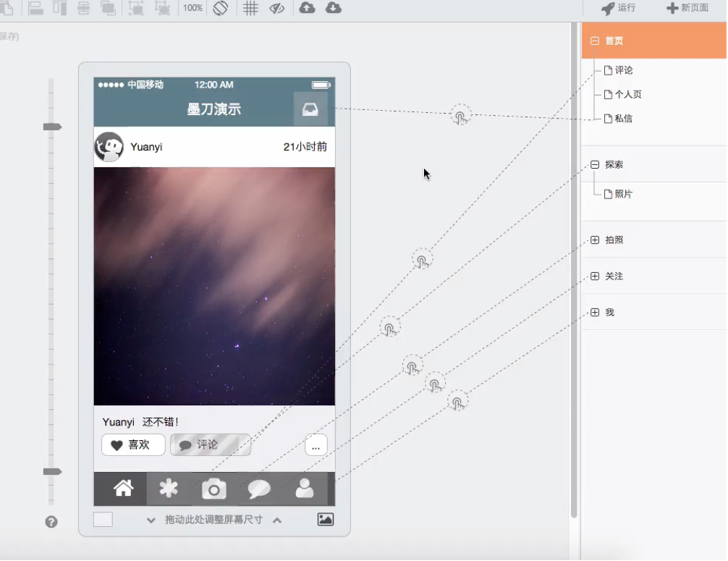Click the 运行 run button
This screenshot has width=728, height=561.
(619, 8)
